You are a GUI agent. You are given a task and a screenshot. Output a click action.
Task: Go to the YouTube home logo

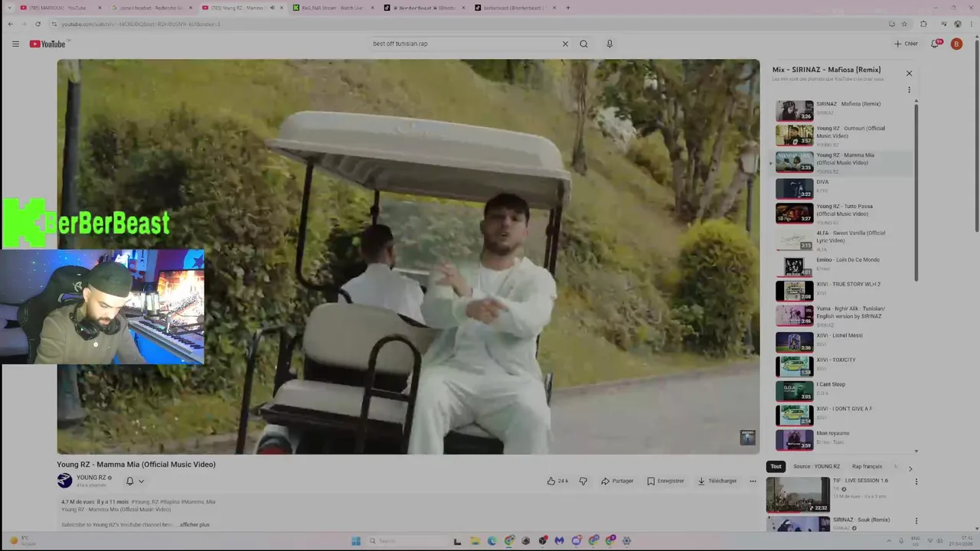tap(48, 44)
